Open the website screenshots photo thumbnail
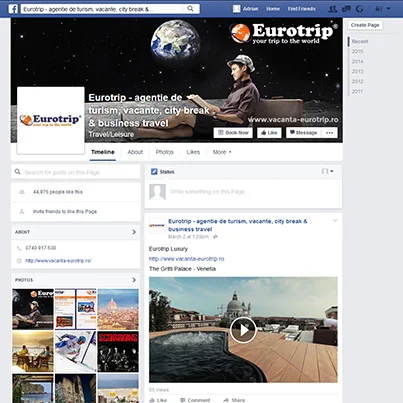The image size is (403, 403). pos(76,309)
